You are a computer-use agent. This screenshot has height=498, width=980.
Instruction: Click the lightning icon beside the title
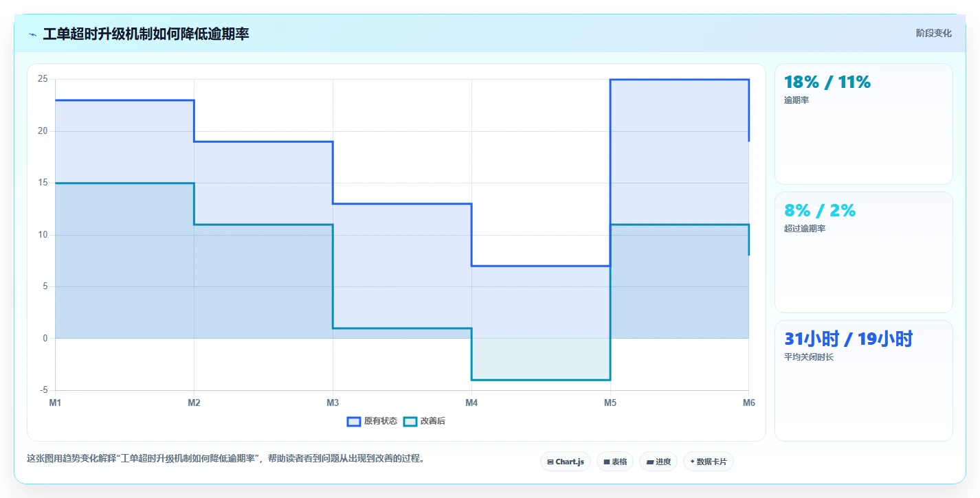tap(33, 34)
